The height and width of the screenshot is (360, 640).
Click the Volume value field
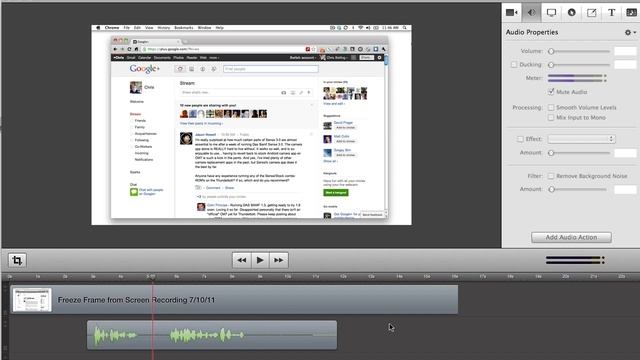click(x=625, y=51)
